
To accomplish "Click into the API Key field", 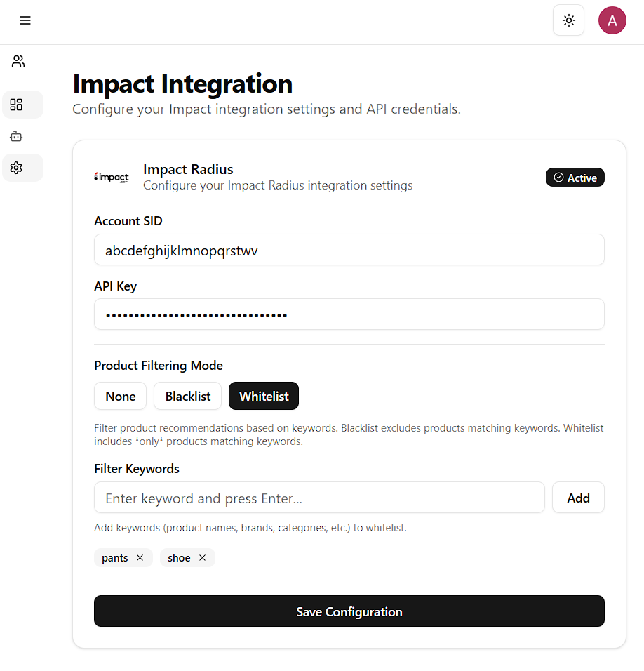I will [349, 314].
